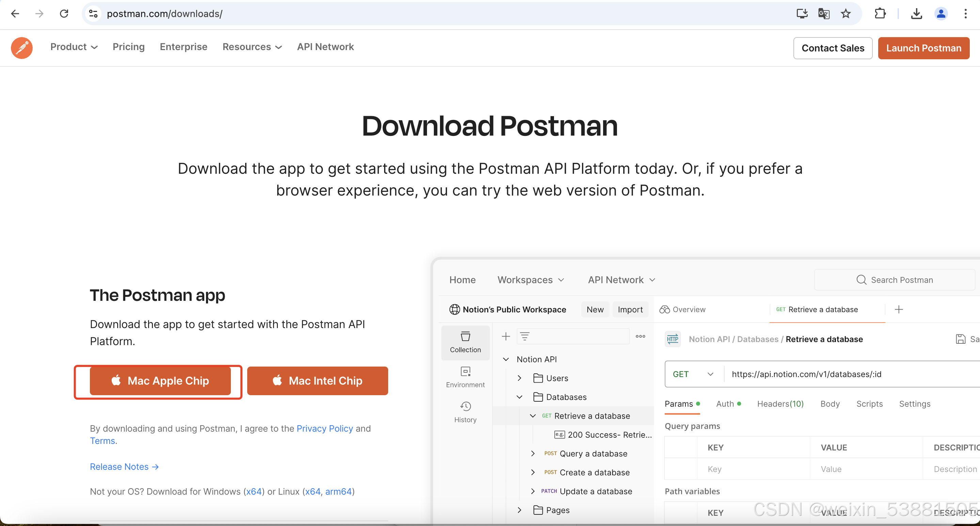Click the Launch Postman button
The image size is (980, 526).
coord(923,48)
